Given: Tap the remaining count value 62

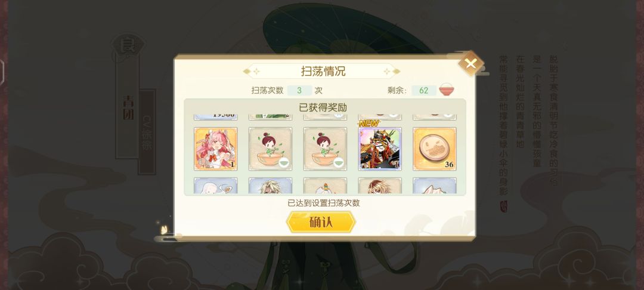Looking at the screenshot, I should tap(424, 90).
